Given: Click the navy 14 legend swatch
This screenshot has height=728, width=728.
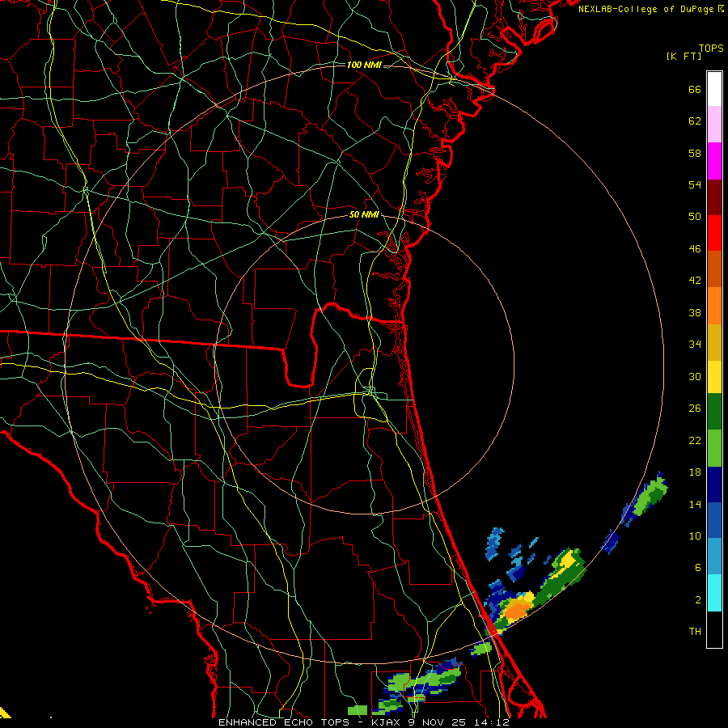Looking at the screenshot, I should (x=714, y=485).
